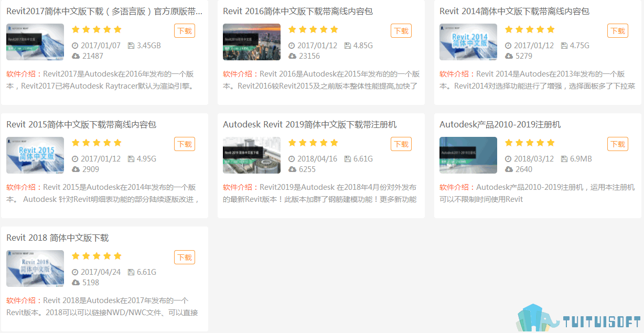
Task: Click the Revit 2019 building thumbnail
Action: pyautogui.click(x=252, y=155)
